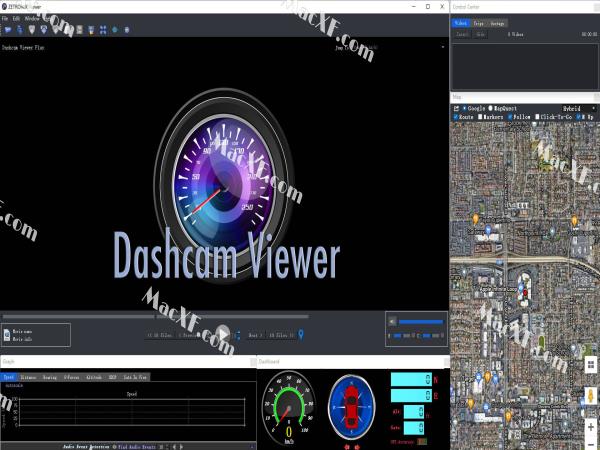
Task: Click the second toolbar icon beside the folder
Action: coord(20,30)
